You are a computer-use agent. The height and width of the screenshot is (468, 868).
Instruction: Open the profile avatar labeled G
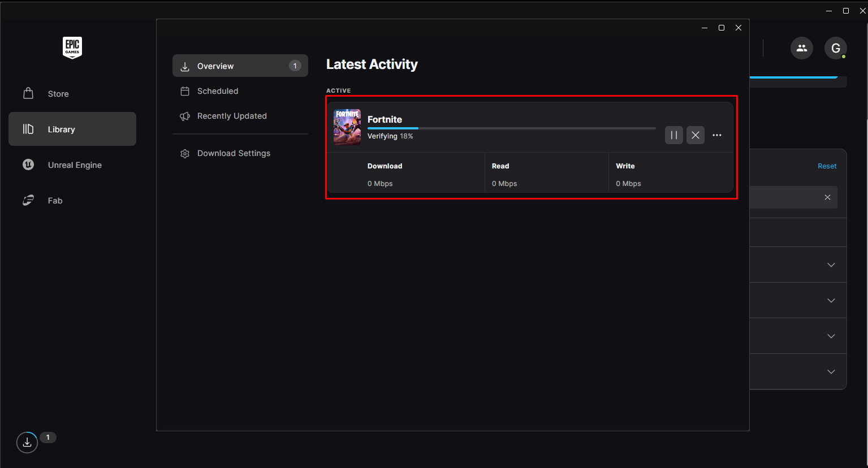836,48
